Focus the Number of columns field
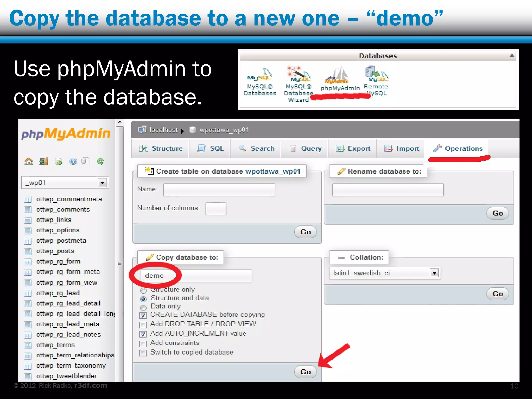Viewport: 532px width, 399px height. click(216, 209)
